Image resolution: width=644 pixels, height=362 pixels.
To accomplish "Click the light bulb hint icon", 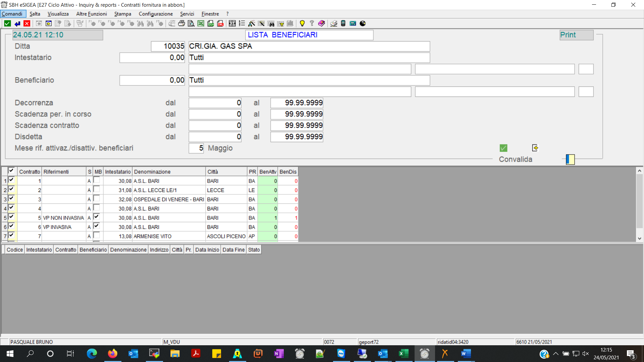I will (x=302, y=23).
